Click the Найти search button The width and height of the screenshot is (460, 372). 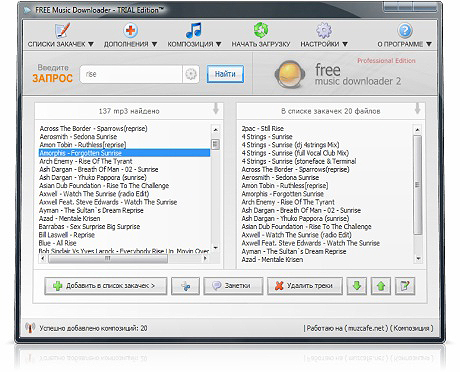pos(225,74)
